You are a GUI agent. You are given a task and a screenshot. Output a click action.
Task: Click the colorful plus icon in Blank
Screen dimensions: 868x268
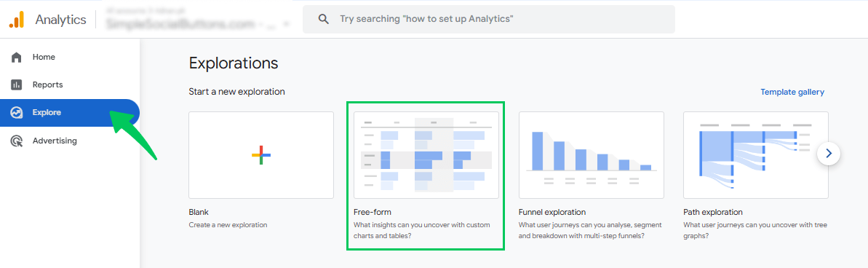[261, 155]
